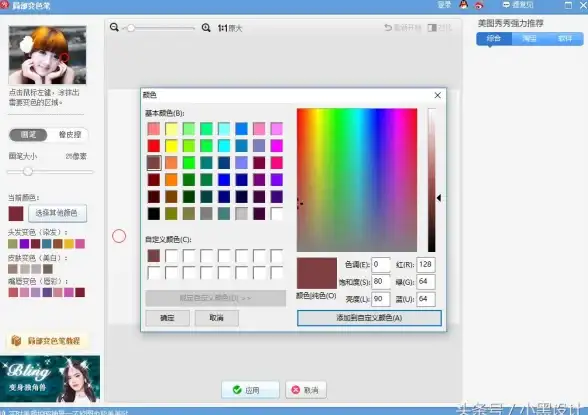Click the preview photo thumbnail of girl
This screenshot has height=415, width=588.
[47, 55]
